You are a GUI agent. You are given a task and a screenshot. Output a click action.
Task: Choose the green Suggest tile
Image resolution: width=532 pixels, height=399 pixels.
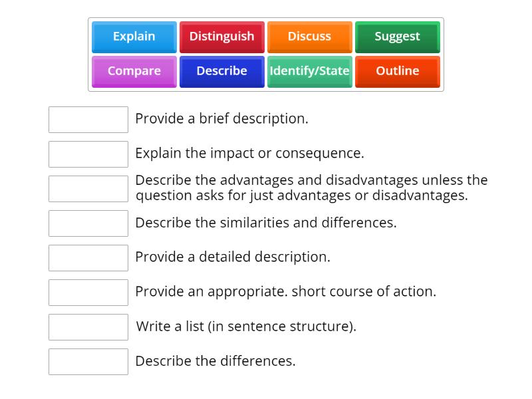(398, 37)
